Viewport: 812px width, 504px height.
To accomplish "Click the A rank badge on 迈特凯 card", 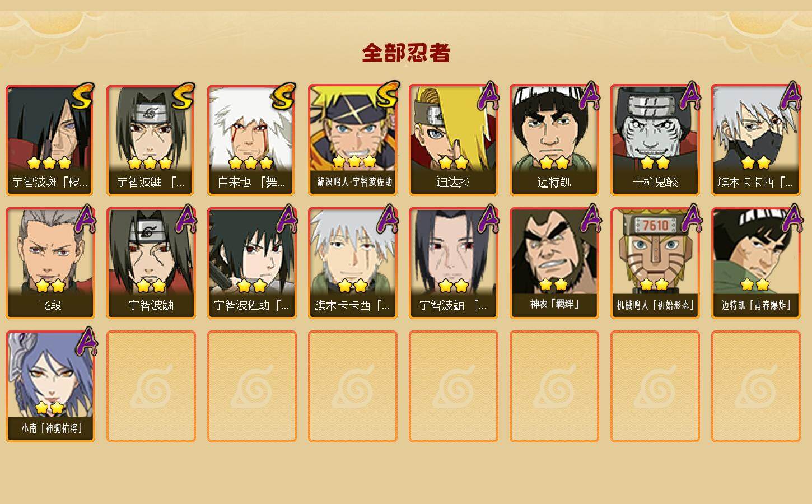I will point(589,96).
